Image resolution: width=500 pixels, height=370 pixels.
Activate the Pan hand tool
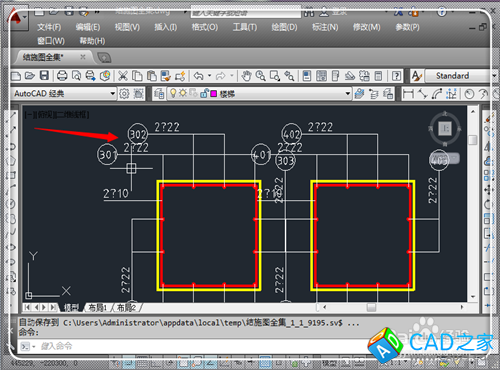coord(246,76)
